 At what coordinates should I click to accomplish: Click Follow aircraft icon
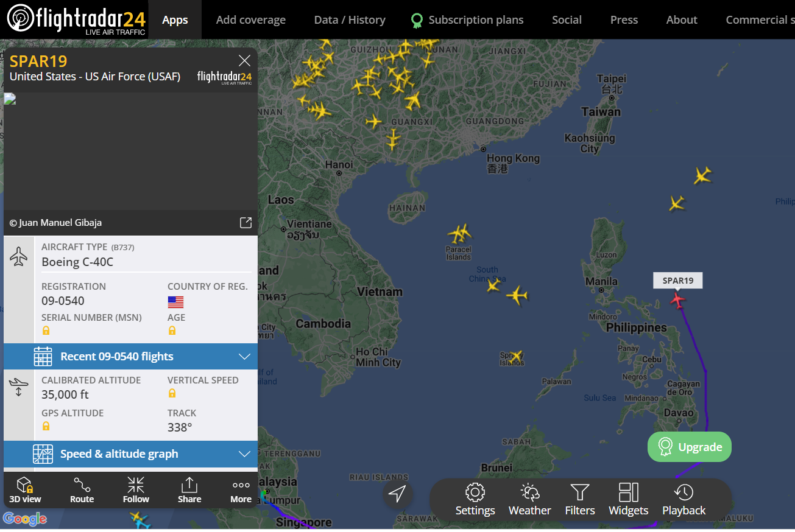(136, 489)
